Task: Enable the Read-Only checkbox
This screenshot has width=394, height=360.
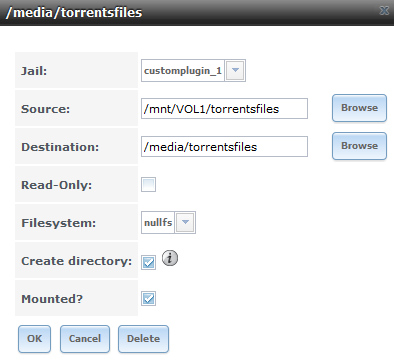Action: click(148, 185)
